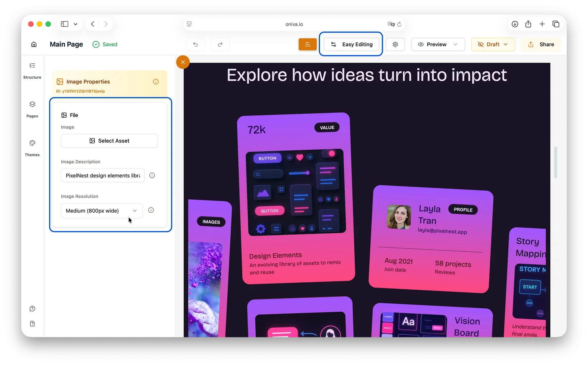Open project settings with the gear icon
Image resolution: width=588 pixels, height=365 pixels.
395,44
